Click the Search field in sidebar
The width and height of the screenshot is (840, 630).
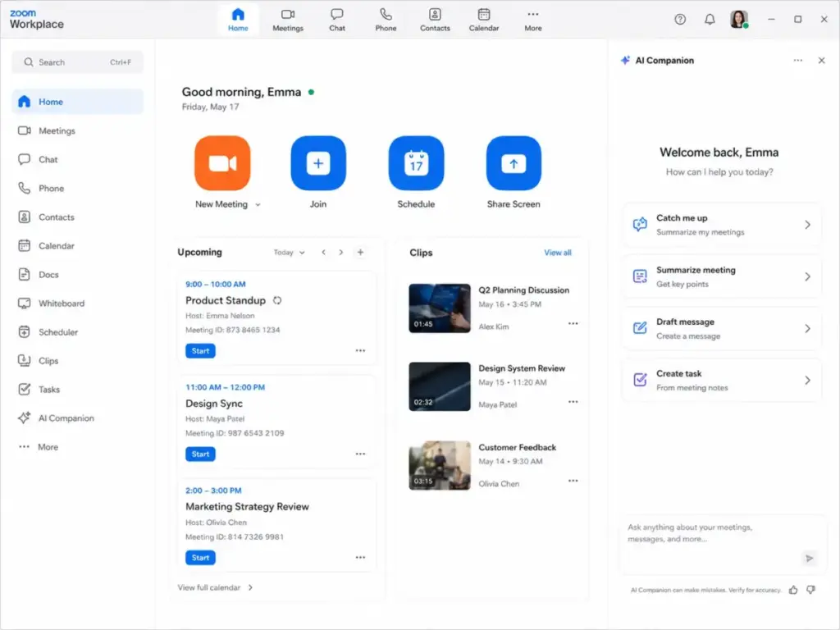coord(78,62)
